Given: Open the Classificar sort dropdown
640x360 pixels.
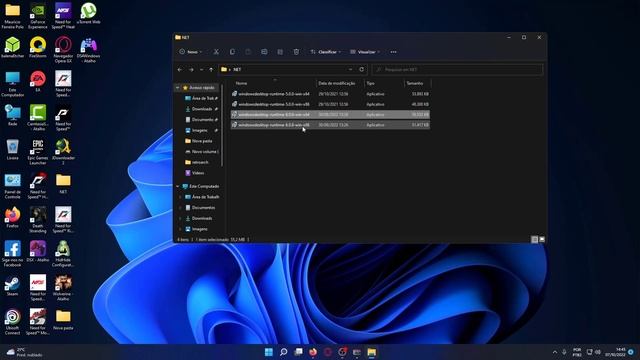Looking at the screenshot, I should (x=326, y=52).
